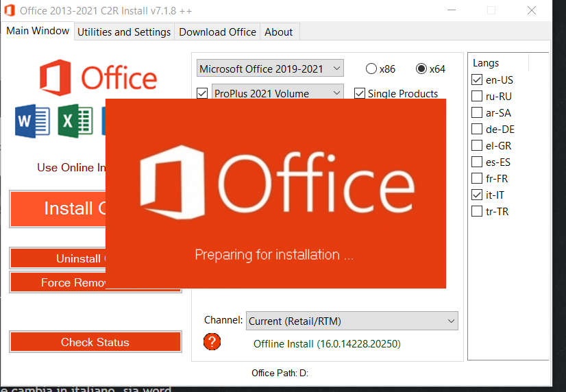Check the fr-FR language checkbox
This screenshot has width=566, height=392.
[x=477, y=178]
